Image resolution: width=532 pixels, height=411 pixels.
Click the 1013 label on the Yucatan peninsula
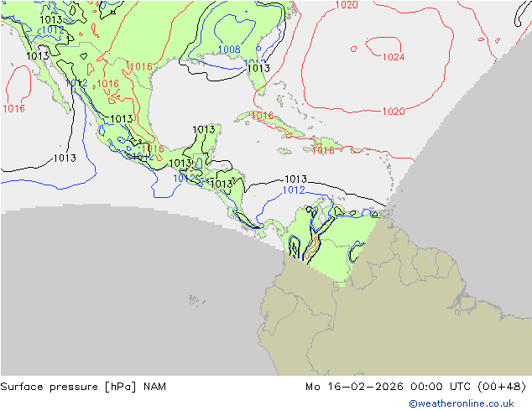pos(204,129)
